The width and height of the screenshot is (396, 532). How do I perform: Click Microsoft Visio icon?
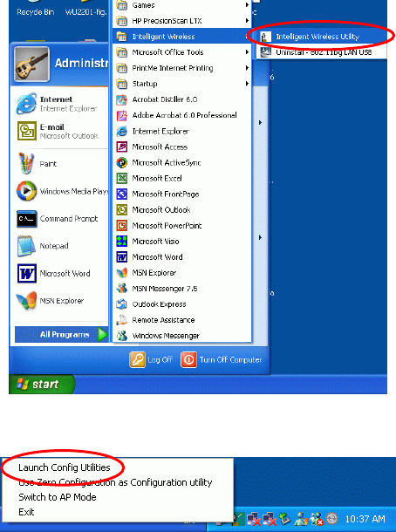pyautogui.click(x=121, y=241)
